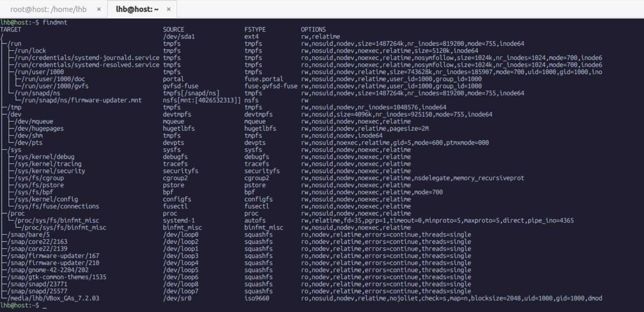Screen dimensions: 644x312
Task: Click the /run tree entry
Action: pos(15,44)
